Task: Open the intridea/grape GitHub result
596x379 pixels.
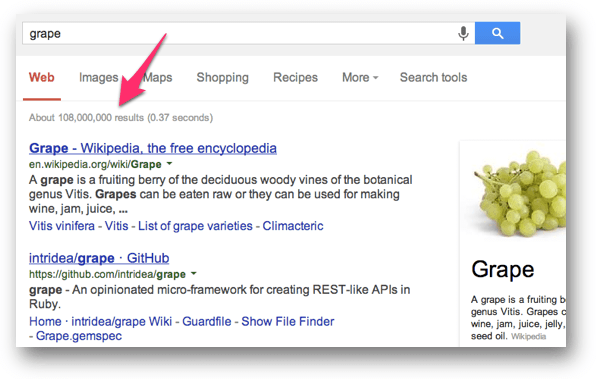Action: [99, 258]
